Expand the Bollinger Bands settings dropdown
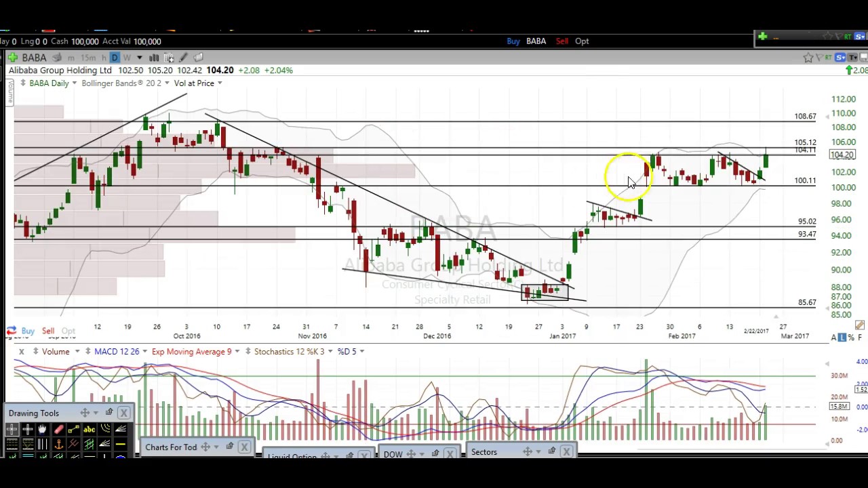This screenshot has width=868, height=488. [x=167, y=83]
